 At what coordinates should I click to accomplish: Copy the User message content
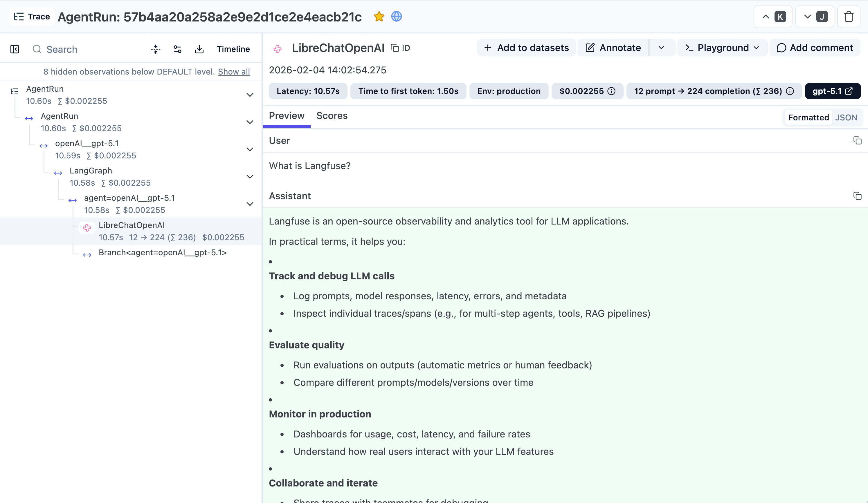[857, 140]
